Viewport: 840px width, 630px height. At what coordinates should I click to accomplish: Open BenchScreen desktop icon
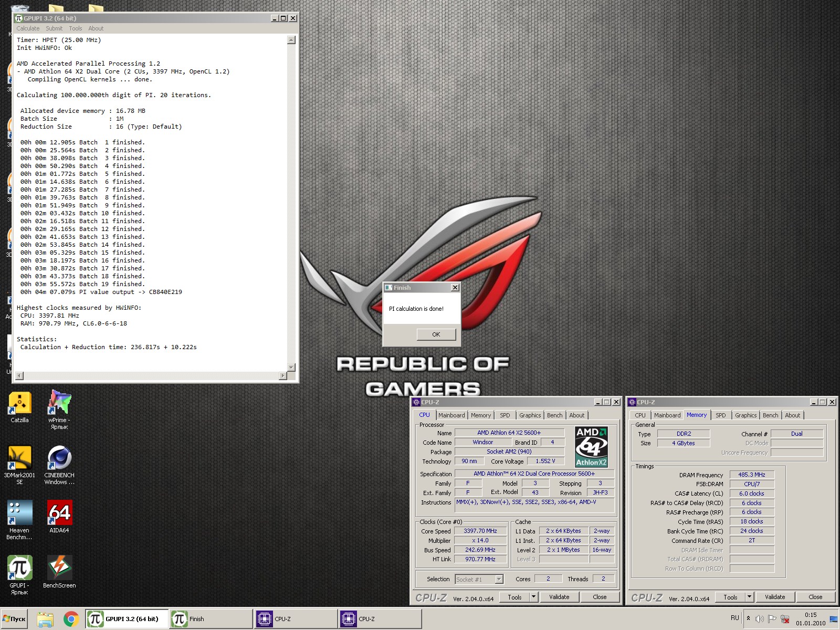pyautogui.click(x=59, y=572)
